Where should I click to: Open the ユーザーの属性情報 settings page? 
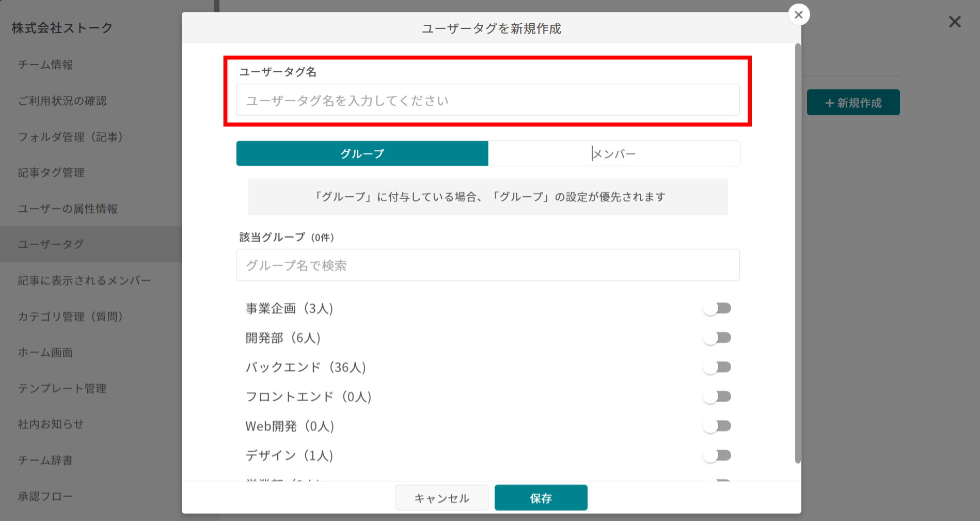pyautogui.click(x=69, y=209)
